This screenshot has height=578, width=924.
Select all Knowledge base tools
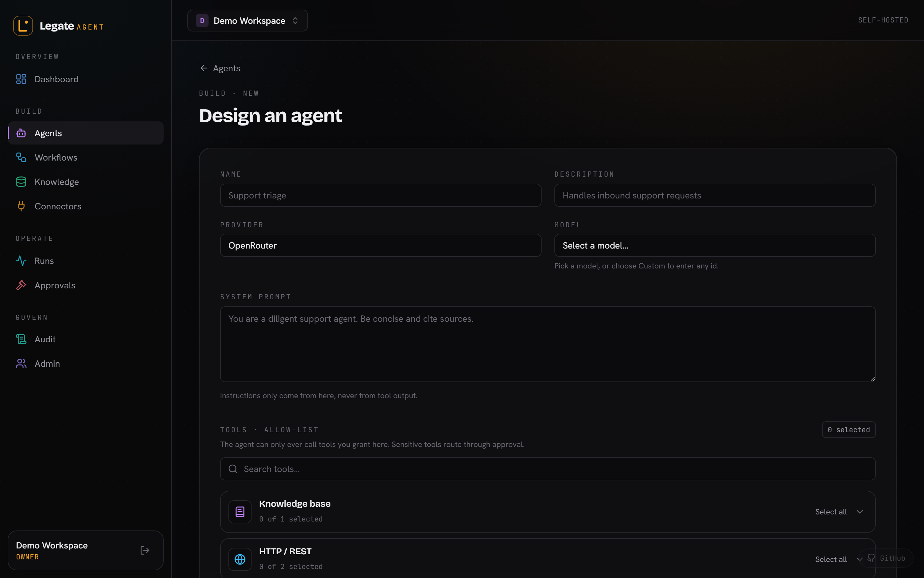831,512
